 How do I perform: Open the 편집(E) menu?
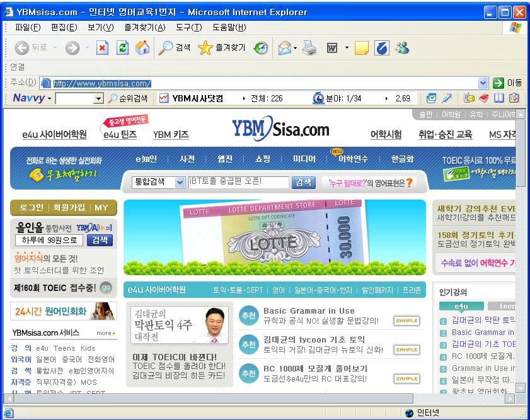coord(64,27)
